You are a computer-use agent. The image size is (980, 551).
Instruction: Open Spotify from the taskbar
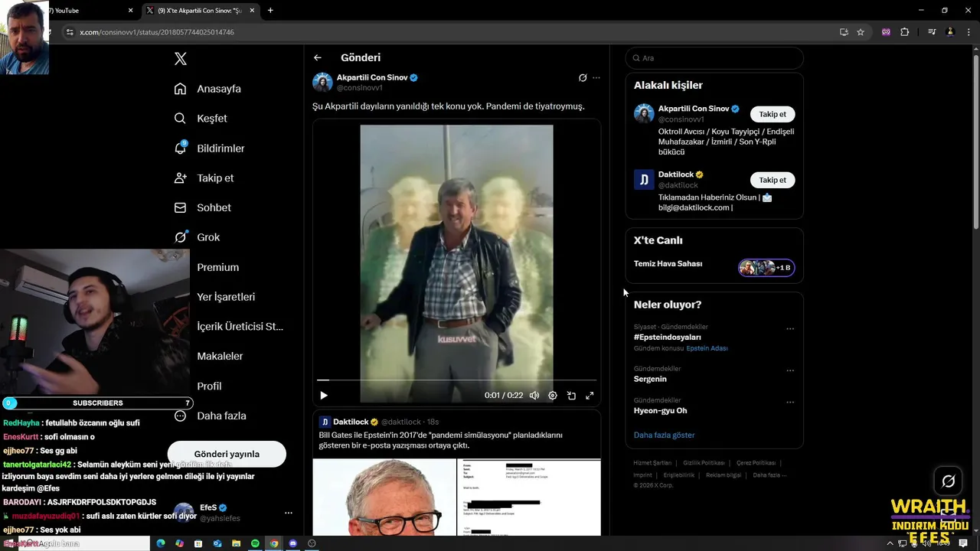click(255, 543)
